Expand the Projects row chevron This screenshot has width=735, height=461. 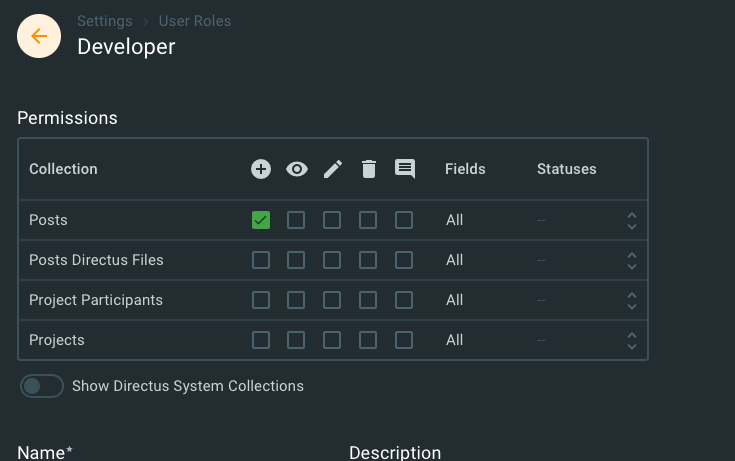tap(632, 341)
